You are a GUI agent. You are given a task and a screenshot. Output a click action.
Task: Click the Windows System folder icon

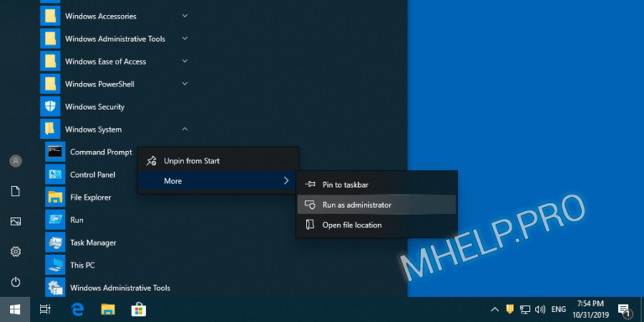(50, 129)
